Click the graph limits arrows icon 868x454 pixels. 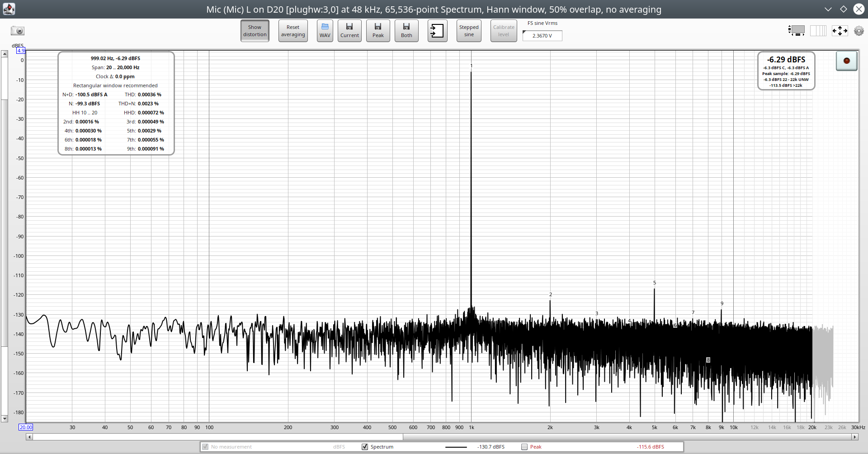tap(840, 31)
